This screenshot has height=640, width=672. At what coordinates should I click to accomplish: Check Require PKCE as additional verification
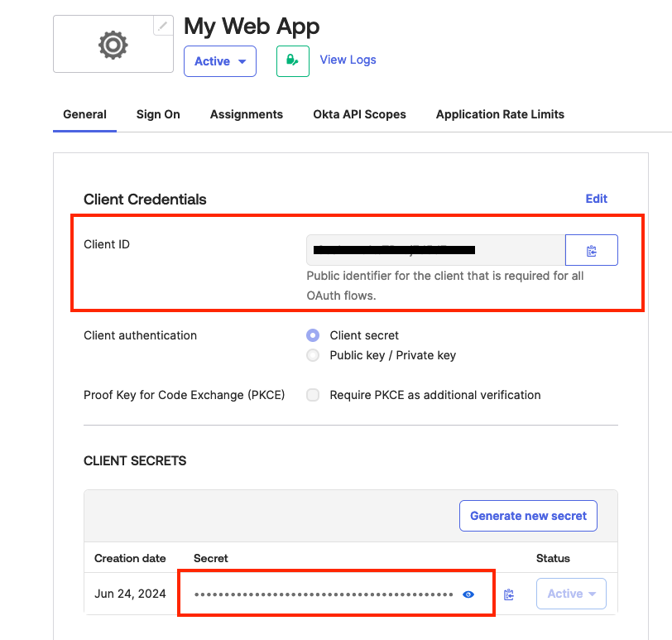[x=313, y=395]
